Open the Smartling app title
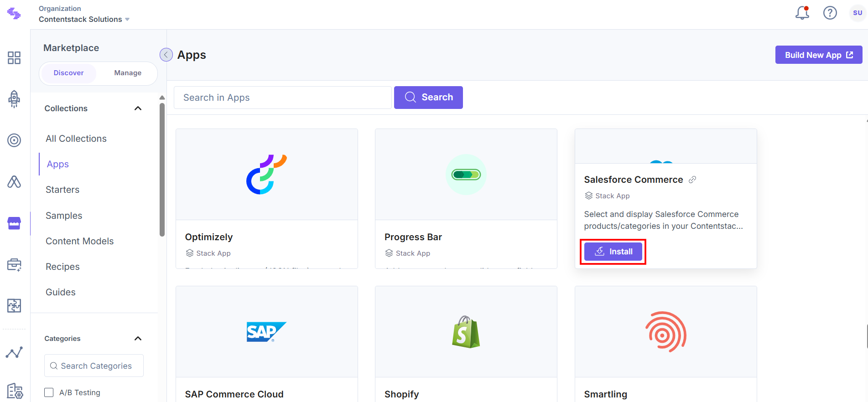 click(606, 394)
